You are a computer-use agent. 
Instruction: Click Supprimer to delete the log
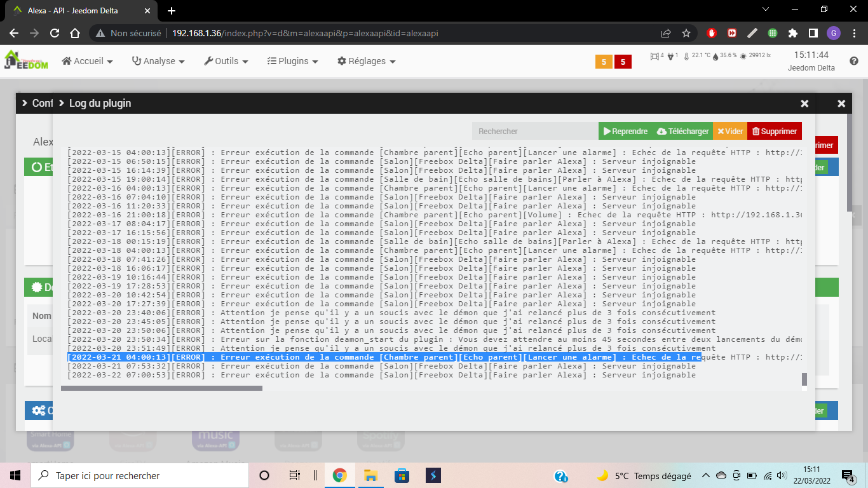tap(775, 131)
